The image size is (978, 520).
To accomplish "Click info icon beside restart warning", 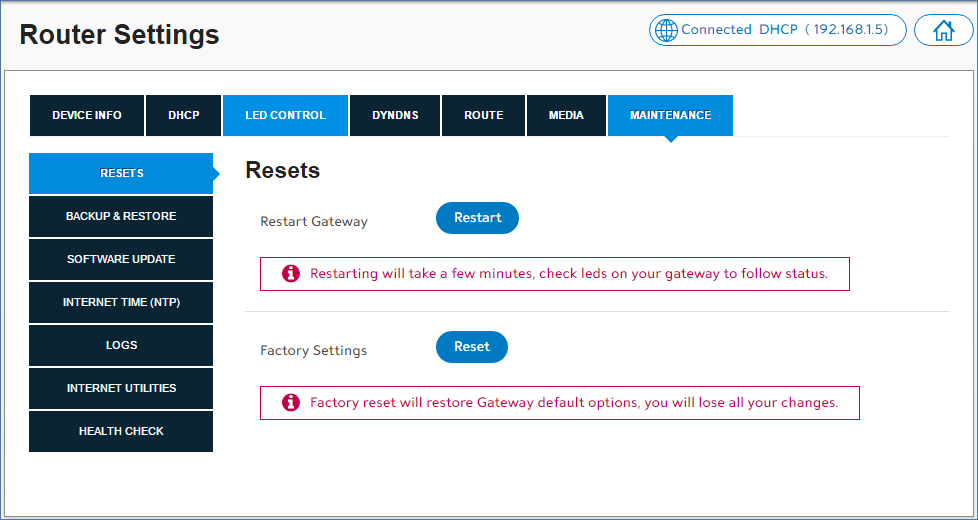I will (x=291, y=273).
